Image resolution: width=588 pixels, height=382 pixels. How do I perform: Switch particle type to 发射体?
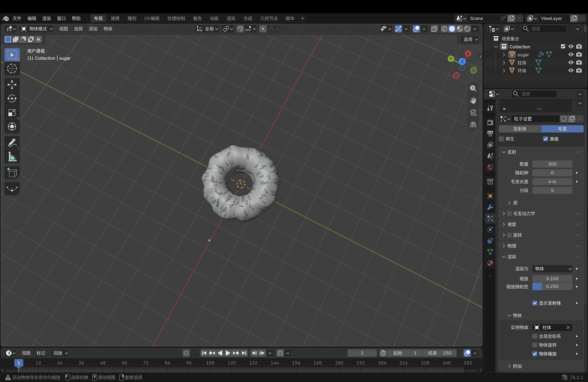[520, 129]
